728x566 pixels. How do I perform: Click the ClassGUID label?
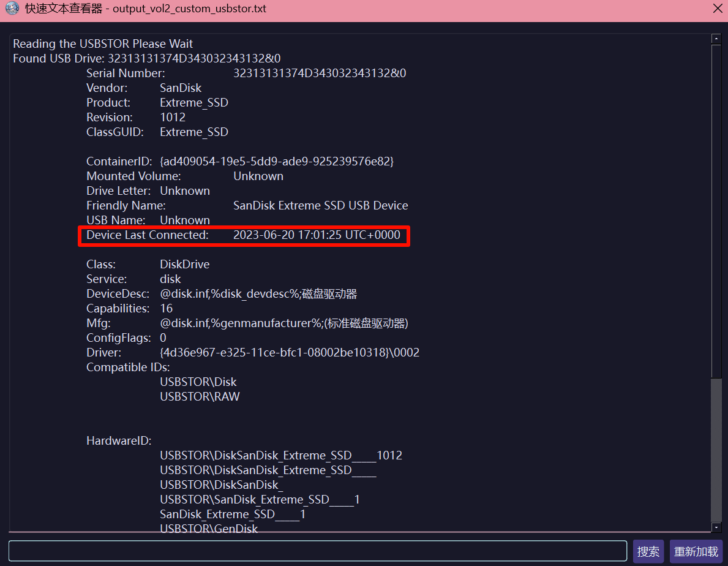[x=115, y=132]
